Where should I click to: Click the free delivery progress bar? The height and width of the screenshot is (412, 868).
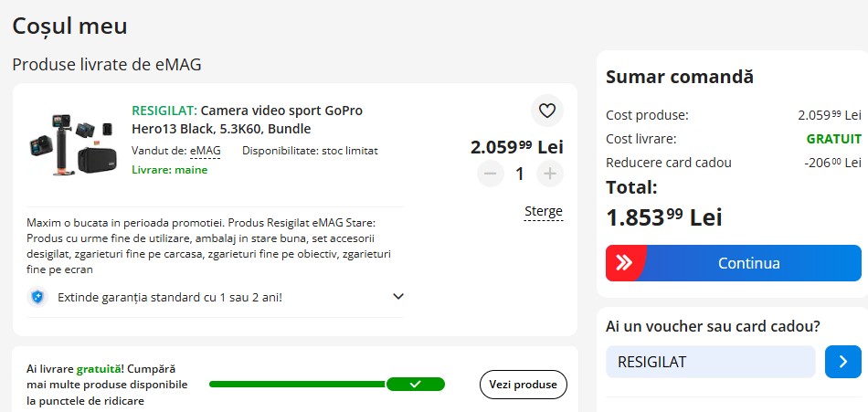[297, 384]
